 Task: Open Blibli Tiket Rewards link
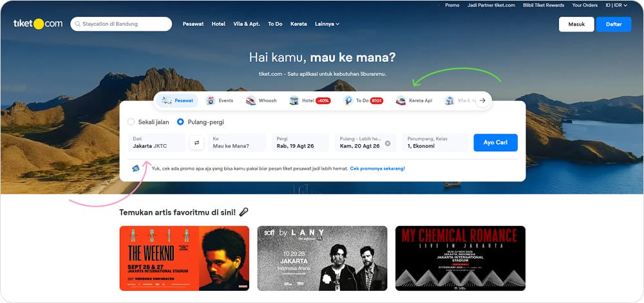(x=544, y=5)
